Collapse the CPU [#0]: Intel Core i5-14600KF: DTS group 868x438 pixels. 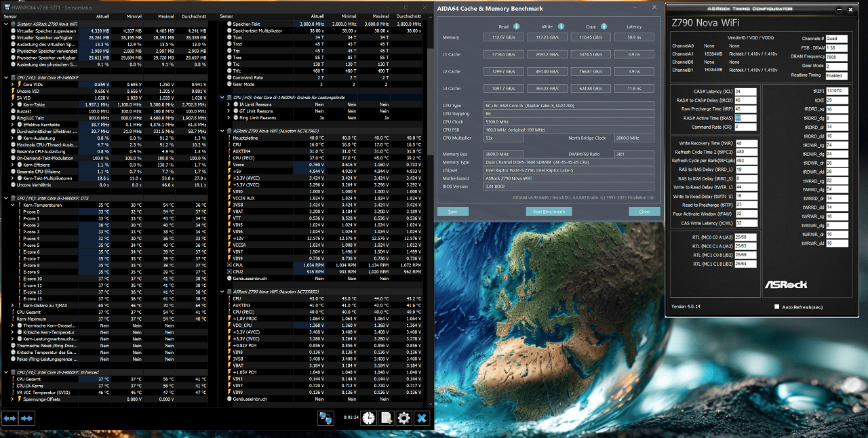pos(6,197)
